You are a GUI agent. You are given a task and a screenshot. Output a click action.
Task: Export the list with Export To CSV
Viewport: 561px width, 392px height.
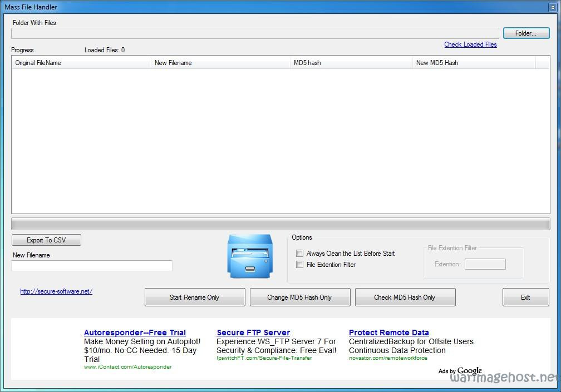(47, 240)
